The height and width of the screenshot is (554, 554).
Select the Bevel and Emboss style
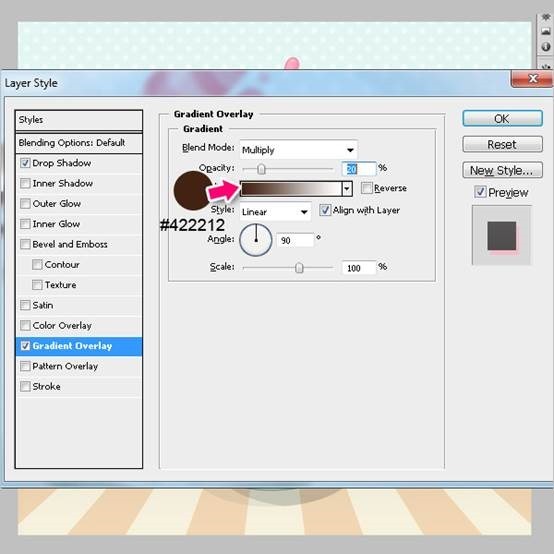(70, 244)
